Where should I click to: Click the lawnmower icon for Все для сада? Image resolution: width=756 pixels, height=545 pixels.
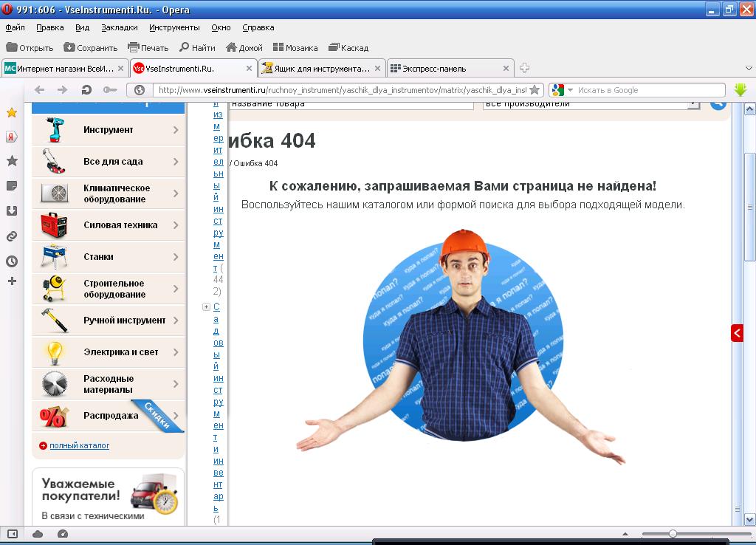[x=54, y=161]
